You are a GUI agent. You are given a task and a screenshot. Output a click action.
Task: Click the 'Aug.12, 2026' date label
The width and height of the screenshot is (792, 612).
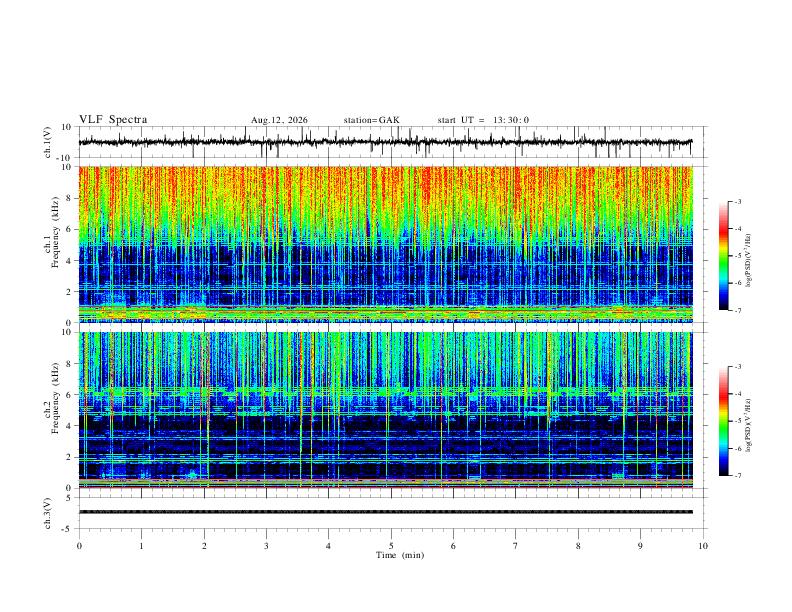279,120
